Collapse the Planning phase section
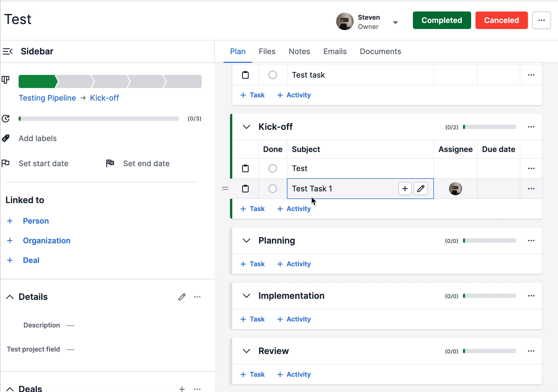Screen dimensions: 558x392 coord(246,241)
